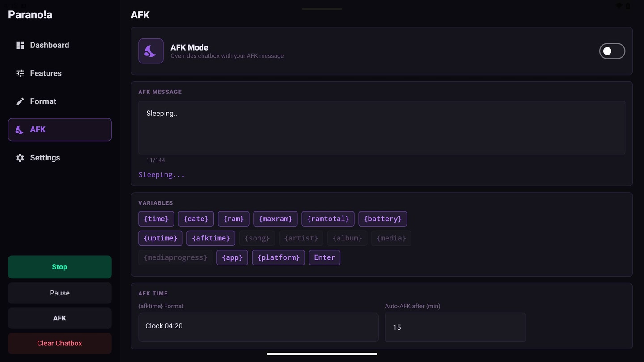Insert the {uptime} variable
The image size is (644, 362).
(161, 238)
